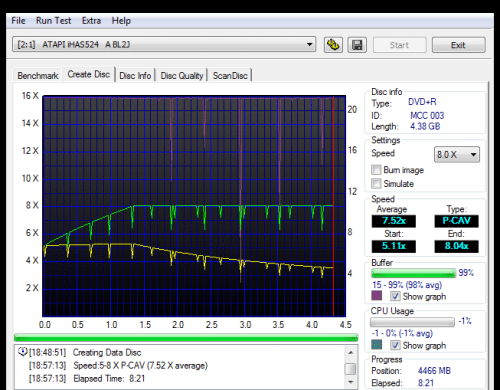
Task: Switch to the Benchmark tab
Action: coord(38,76)
